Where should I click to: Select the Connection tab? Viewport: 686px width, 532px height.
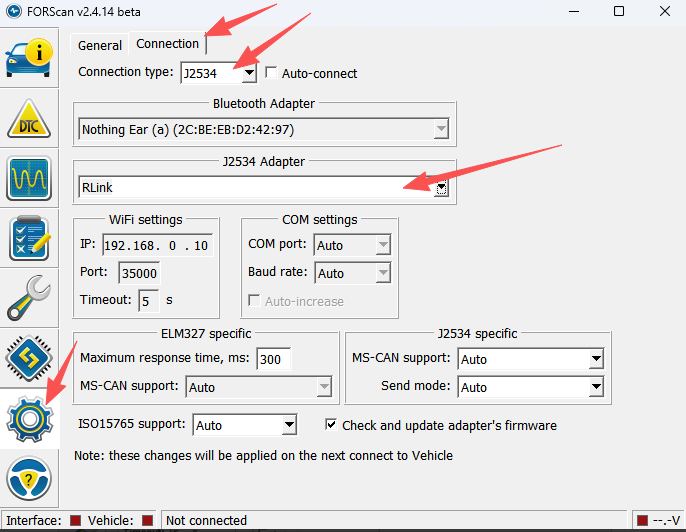coord(167,44)
